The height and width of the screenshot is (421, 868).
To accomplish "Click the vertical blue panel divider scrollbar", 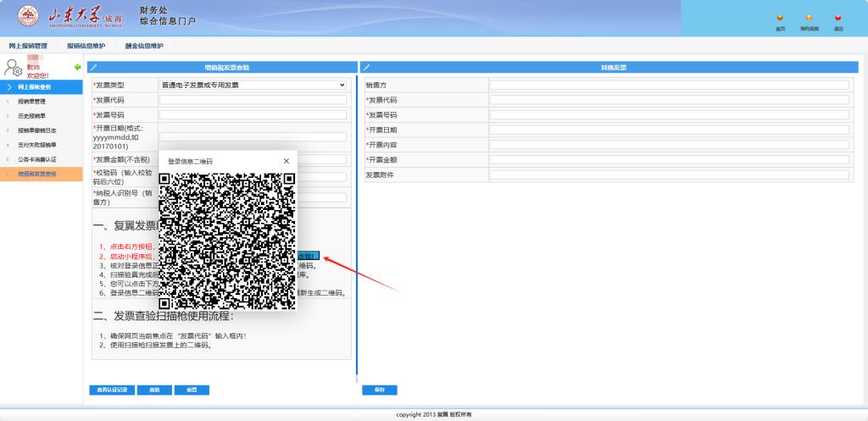I will [x=357, y=226].
